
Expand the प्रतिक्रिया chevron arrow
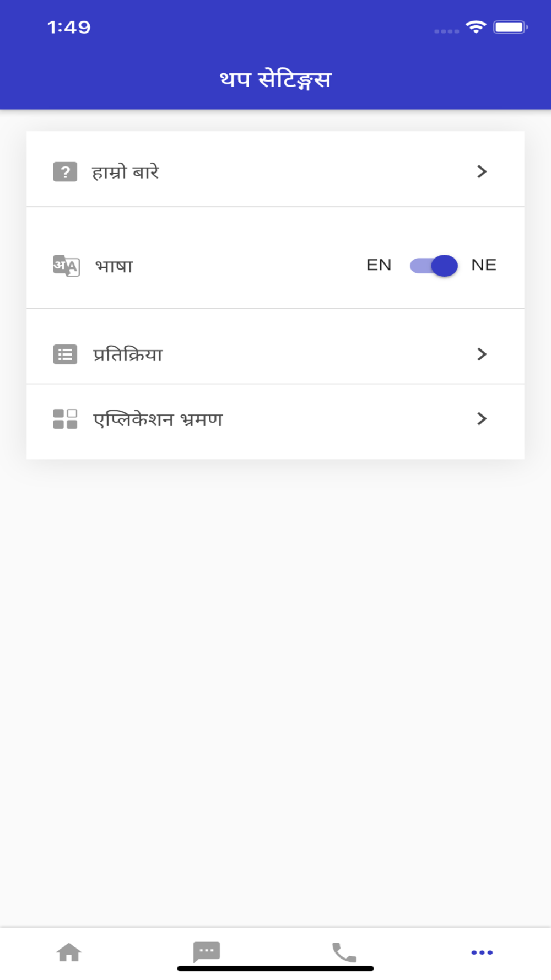[x=482, y=354]
